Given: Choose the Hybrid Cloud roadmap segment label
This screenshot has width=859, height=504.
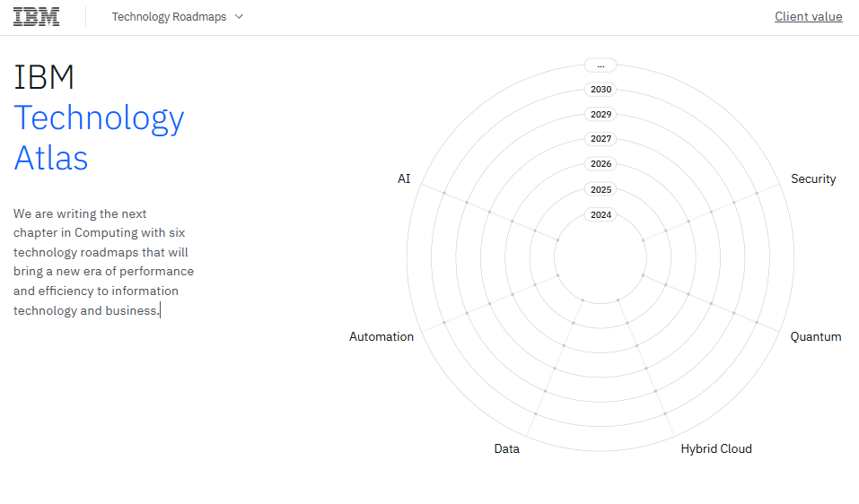Looking at the screenshot, I should click(716, 448).
